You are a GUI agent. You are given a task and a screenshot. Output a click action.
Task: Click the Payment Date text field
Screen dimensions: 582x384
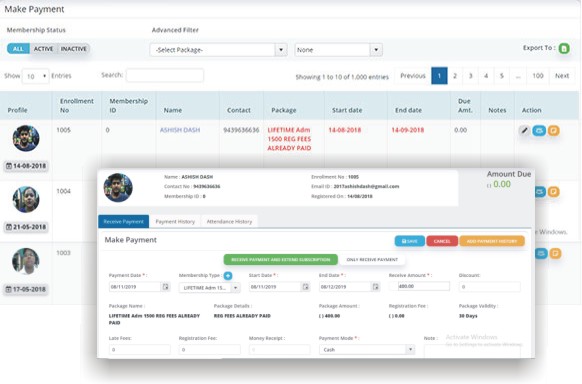point(135,287)
